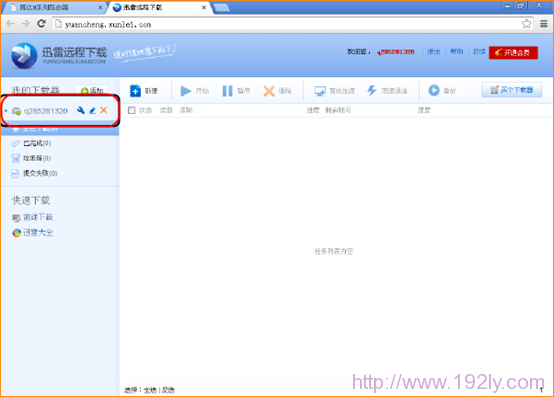Click the pause bars icon in toolbar
The height and width of the screenshot is (397, 554).
click(228, 91)
